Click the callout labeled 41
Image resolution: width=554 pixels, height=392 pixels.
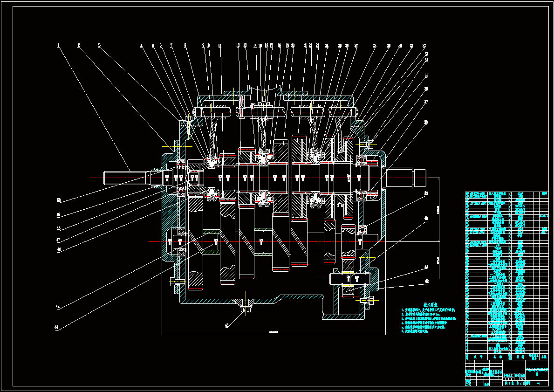point(426,267)
